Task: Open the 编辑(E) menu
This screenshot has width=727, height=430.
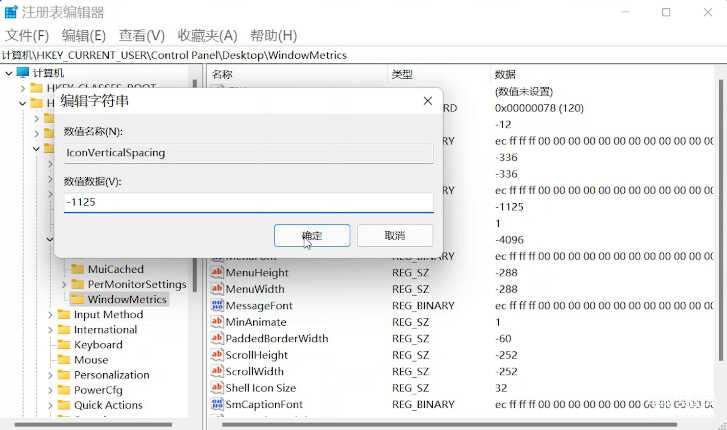Action: pyautogui.click(x=83, y=35)
